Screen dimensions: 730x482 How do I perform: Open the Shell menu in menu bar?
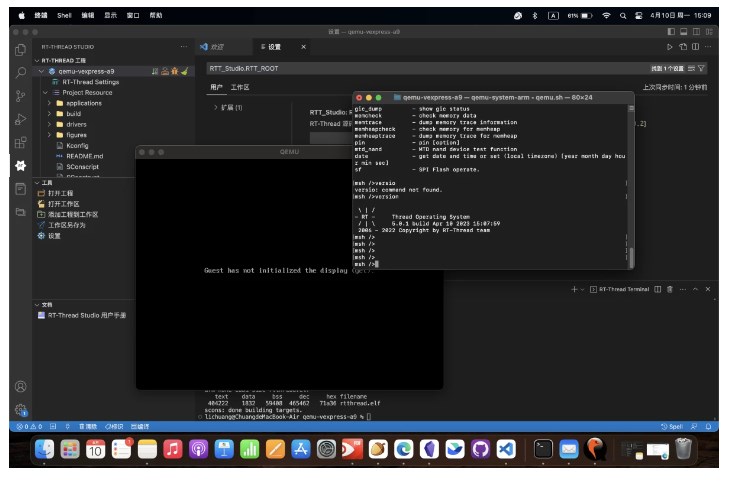64,15
